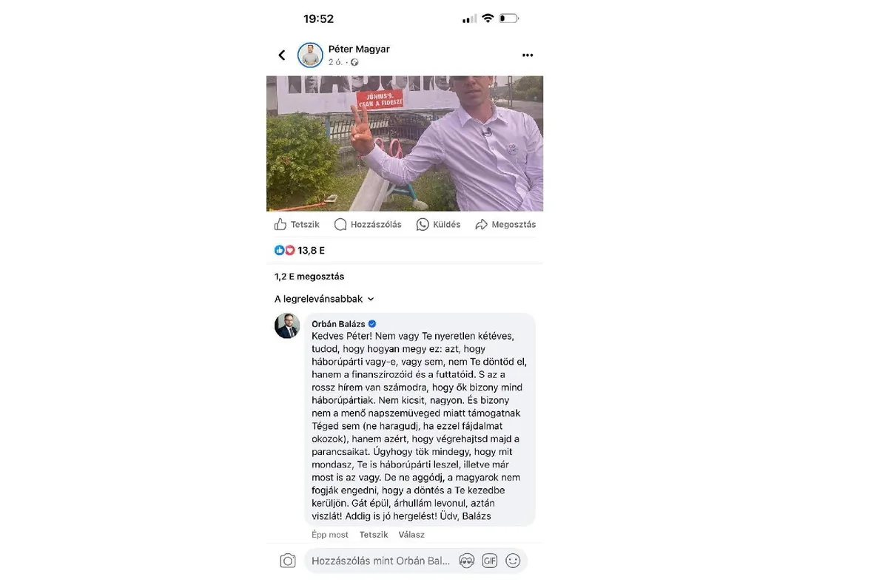View the 13,8 E reactions list

(300, 250)
